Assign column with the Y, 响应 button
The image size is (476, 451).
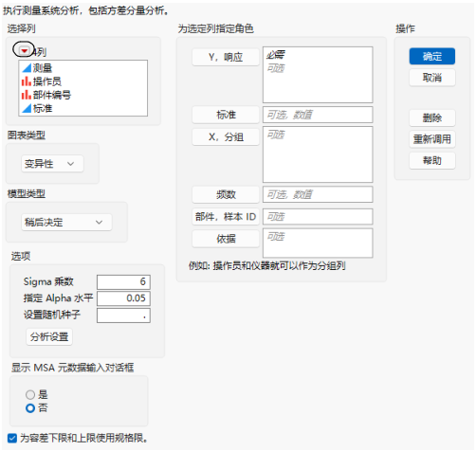coord(226,57)
